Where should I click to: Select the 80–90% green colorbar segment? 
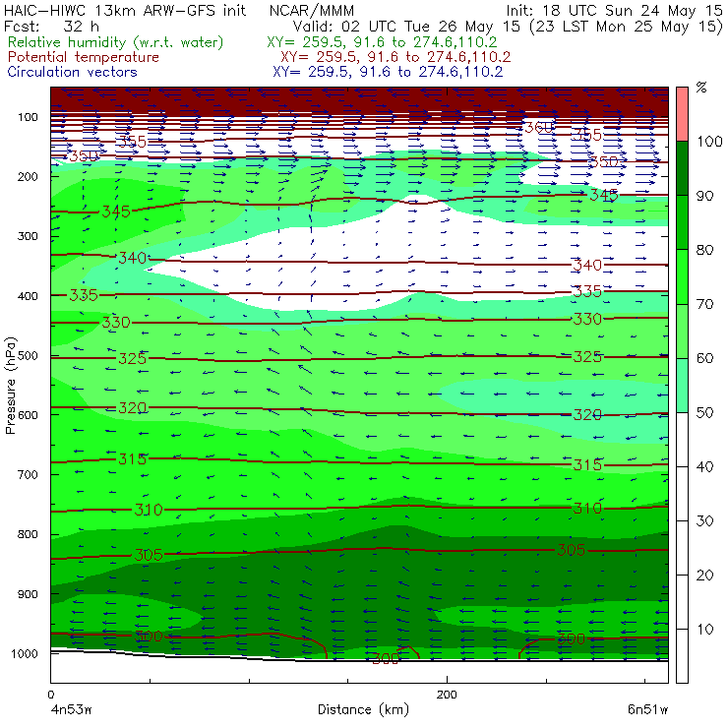pos(682,222)
